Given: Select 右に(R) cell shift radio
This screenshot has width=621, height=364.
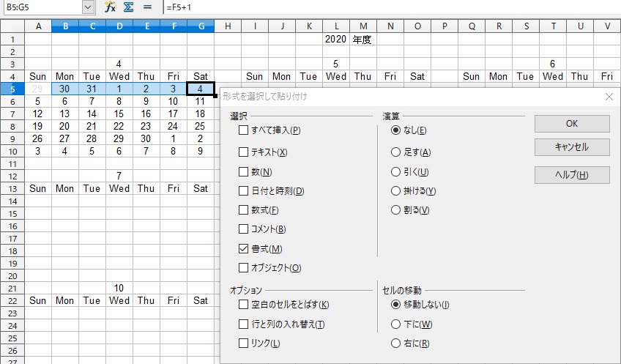Looking at the screenshot, I should pyautogui.click(x=395, y=343).
